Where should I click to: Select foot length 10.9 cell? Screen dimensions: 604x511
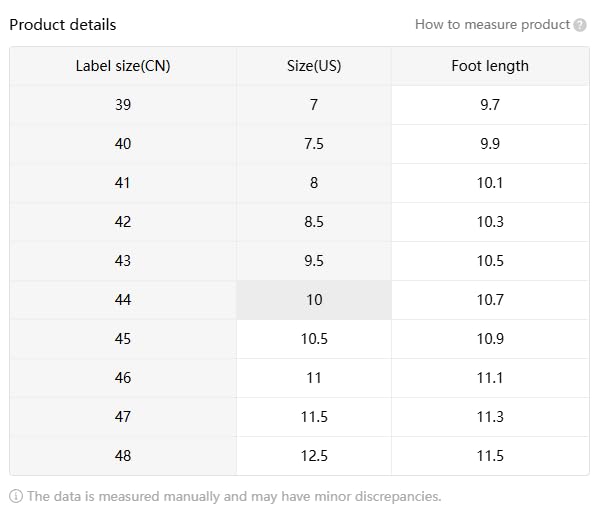490,339
